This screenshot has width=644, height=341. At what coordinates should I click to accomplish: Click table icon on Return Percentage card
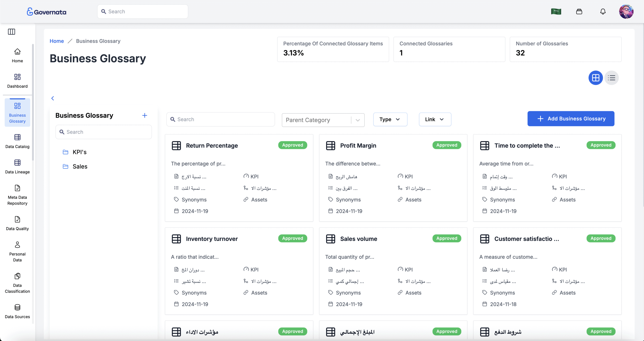pyautogui.click(x=176, y=145)
